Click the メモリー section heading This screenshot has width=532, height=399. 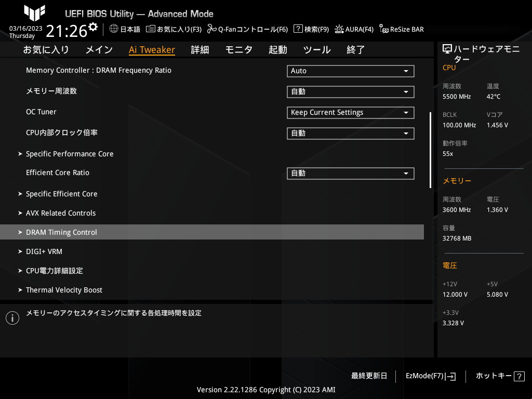[x=457, y=181]
